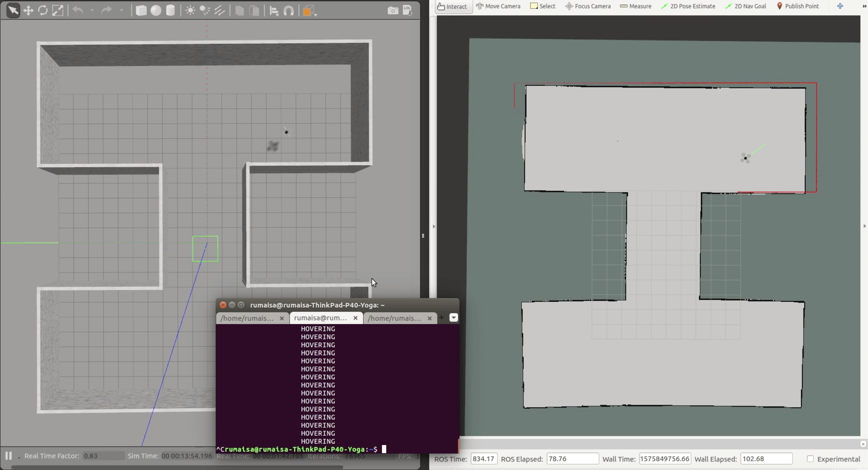This screenshot has width=868, height=470.
Task: Open the LOG data recording icon
Action: (x=407, y=11)
